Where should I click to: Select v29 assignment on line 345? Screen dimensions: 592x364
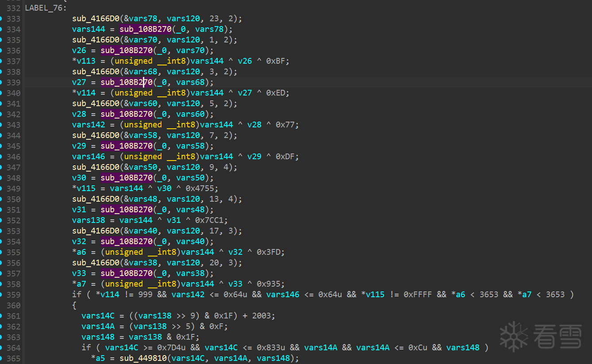pos(79,146)
